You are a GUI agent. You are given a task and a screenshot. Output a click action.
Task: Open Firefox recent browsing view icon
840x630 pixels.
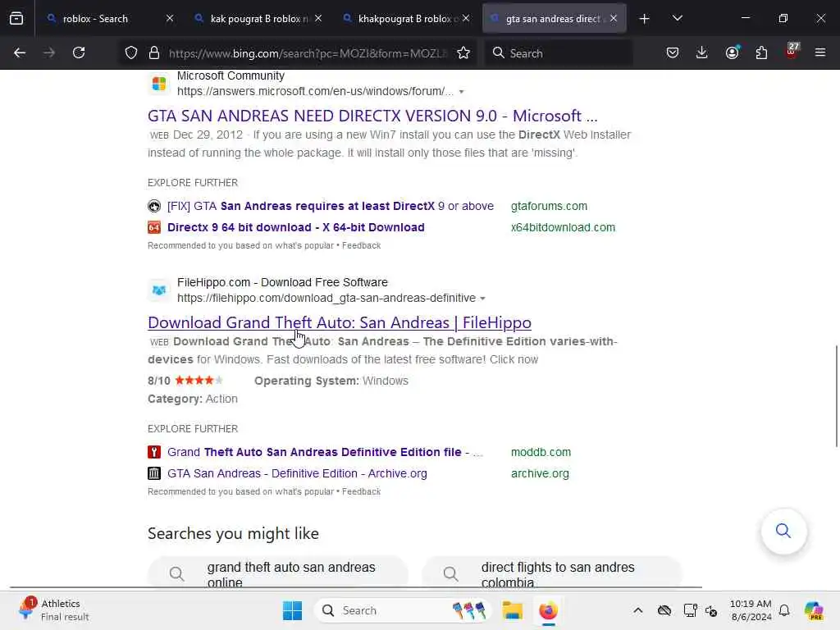coord(16,19)
